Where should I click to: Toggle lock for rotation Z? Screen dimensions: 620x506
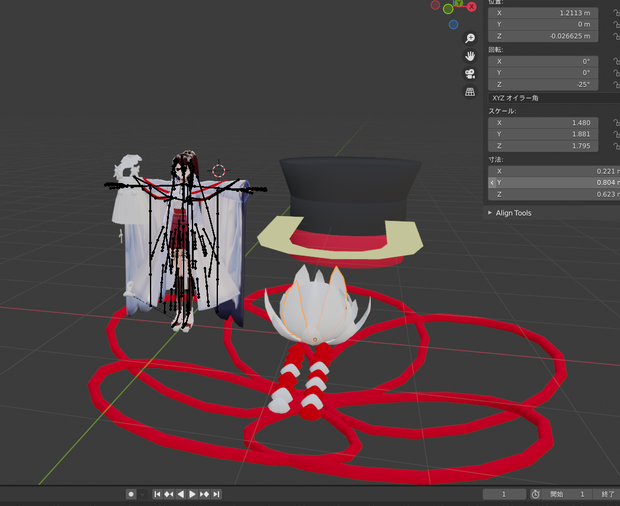(616, 84)
